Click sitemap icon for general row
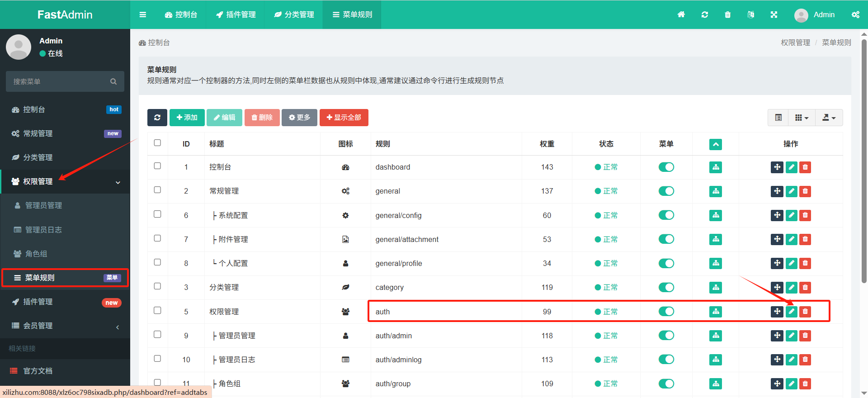This screenshot has height=398, width=868. pyautogui.click(x=716, y=191)
